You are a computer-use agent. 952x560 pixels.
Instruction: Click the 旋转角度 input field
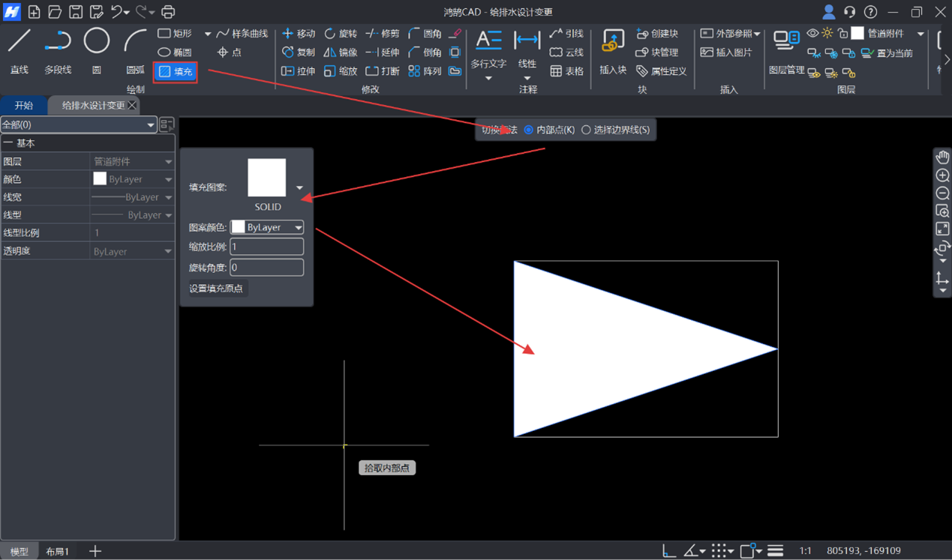[x=266, y=268]
